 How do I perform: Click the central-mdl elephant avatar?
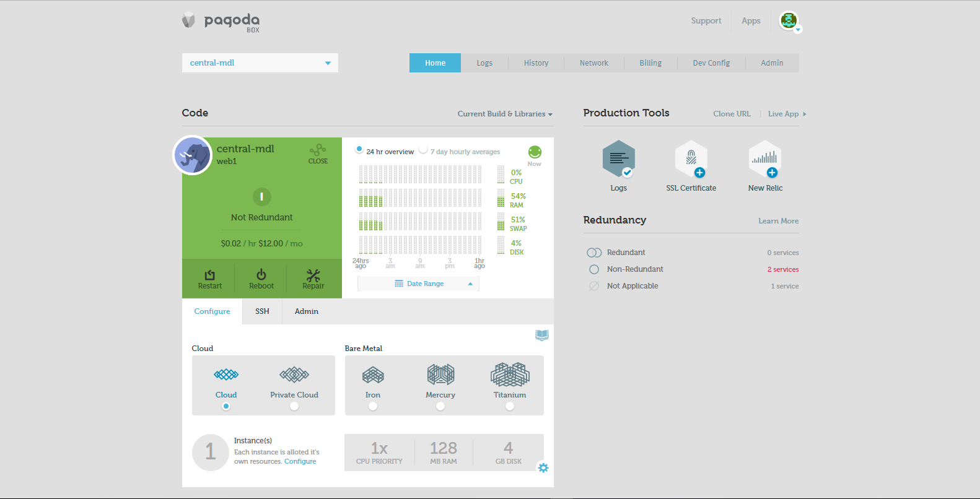click(x=193, y=155)
